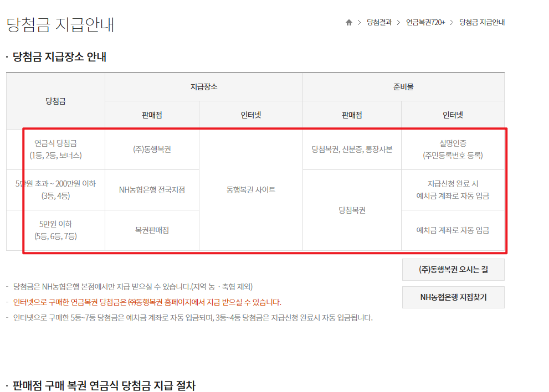Image resolution: width=549 pixels, height=392 pixels.
Task: Click the 지급장소 column header
Action: pyautogui.click(x=203, y=86)
